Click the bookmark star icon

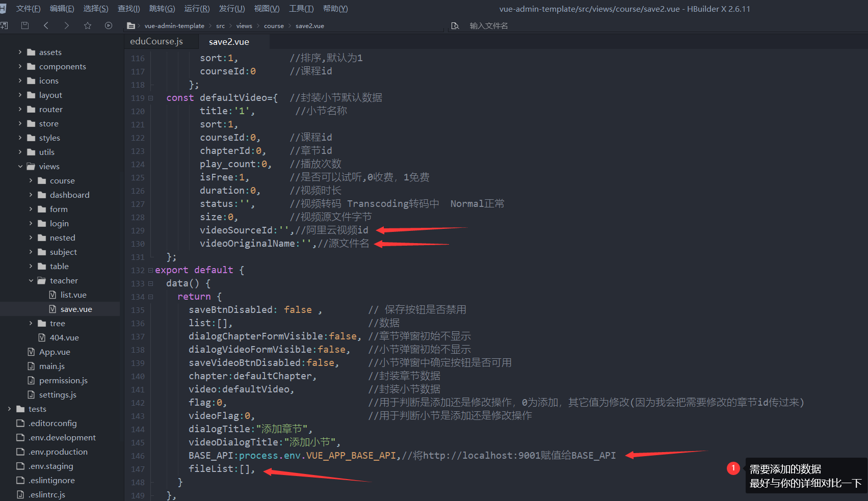pyautogui.click(x=88, y=25)
